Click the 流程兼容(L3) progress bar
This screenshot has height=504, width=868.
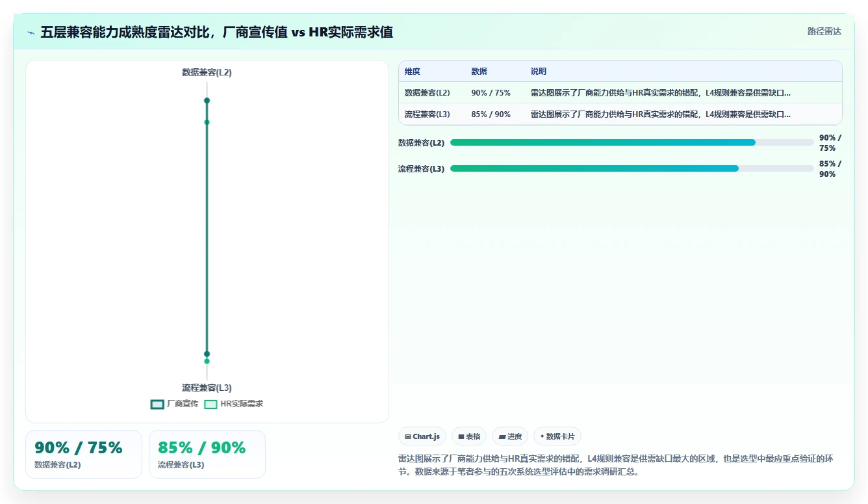point(632,168)
